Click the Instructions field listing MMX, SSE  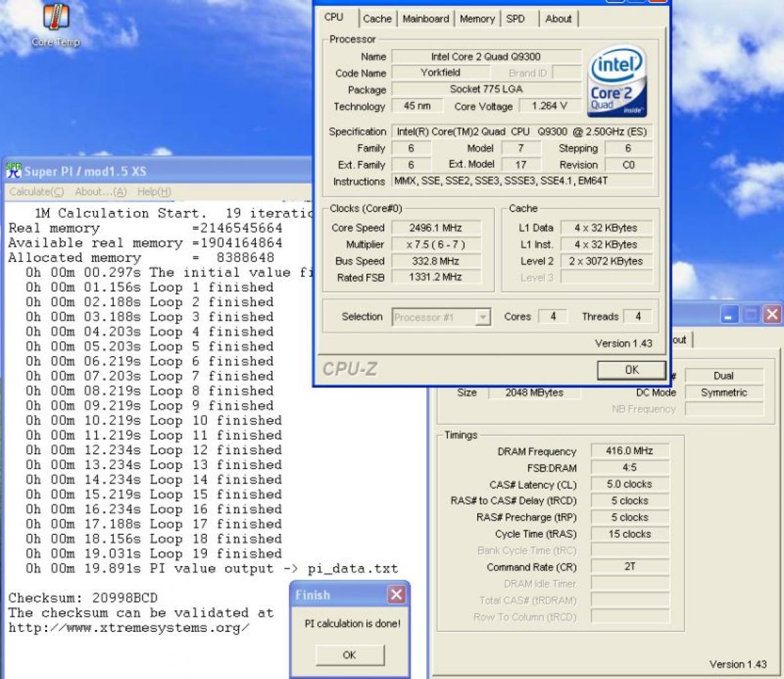tap(522, 180)
